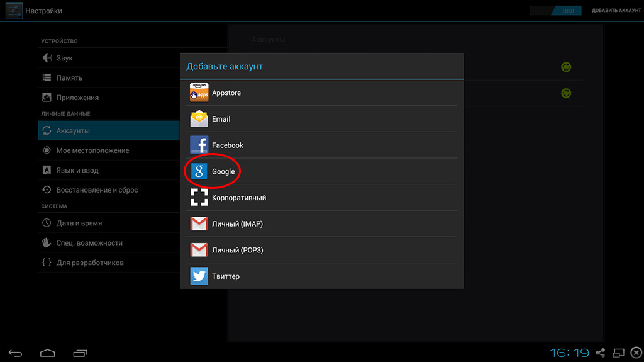Open Память settings label
This screenshot has width=644, height=362.
69,77
